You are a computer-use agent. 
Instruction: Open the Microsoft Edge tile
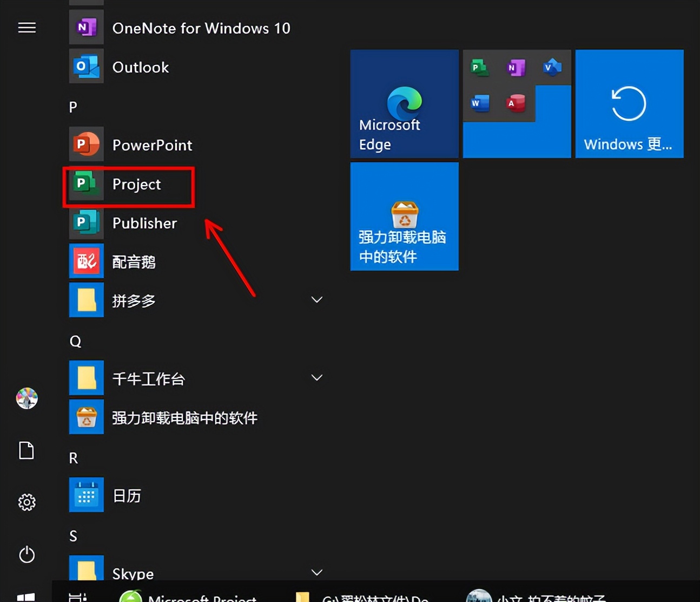[404, 104]
